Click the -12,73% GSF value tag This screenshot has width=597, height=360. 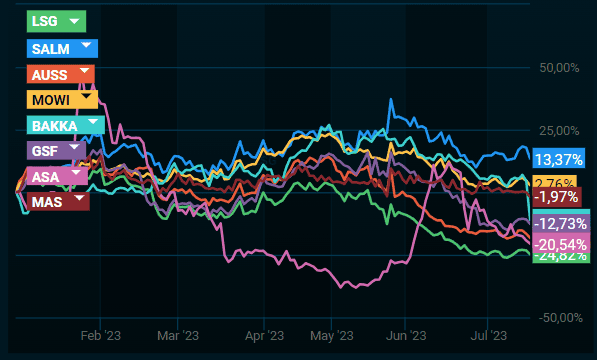point(561,223)
